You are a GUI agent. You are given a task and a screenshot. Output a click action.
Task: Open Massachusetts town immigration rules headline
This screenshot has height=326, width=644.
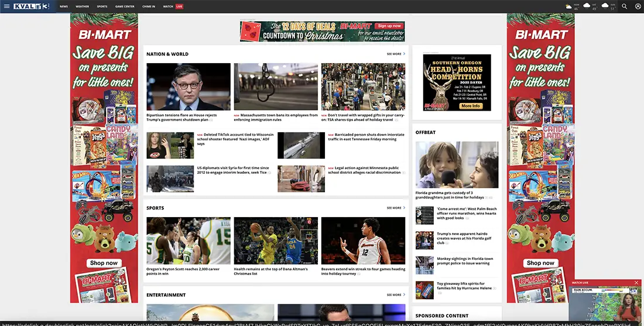coord(276,118)
